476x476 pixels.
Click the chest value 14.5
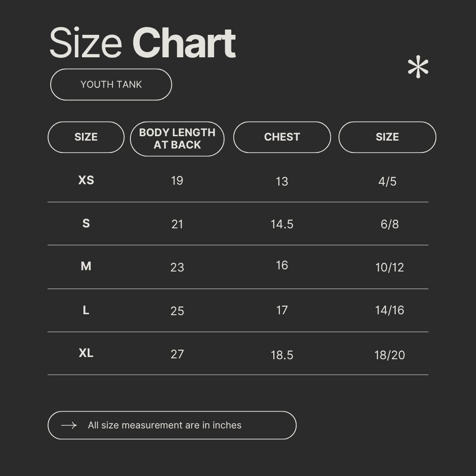click(x=282, y=224)
